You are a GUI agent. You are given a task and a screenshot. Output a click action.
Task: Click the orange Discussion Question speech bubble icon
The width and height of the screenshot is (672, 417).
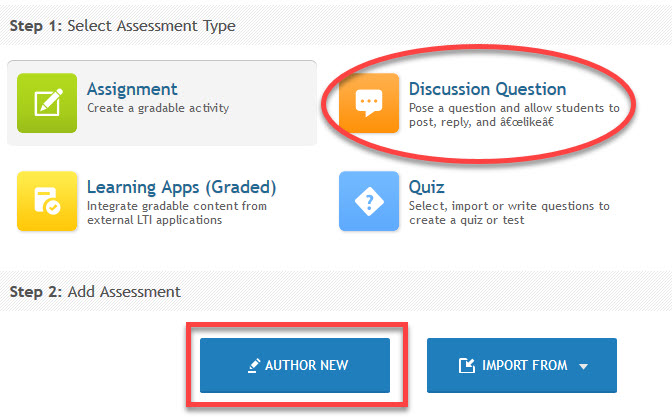click(x=368, y=103)
